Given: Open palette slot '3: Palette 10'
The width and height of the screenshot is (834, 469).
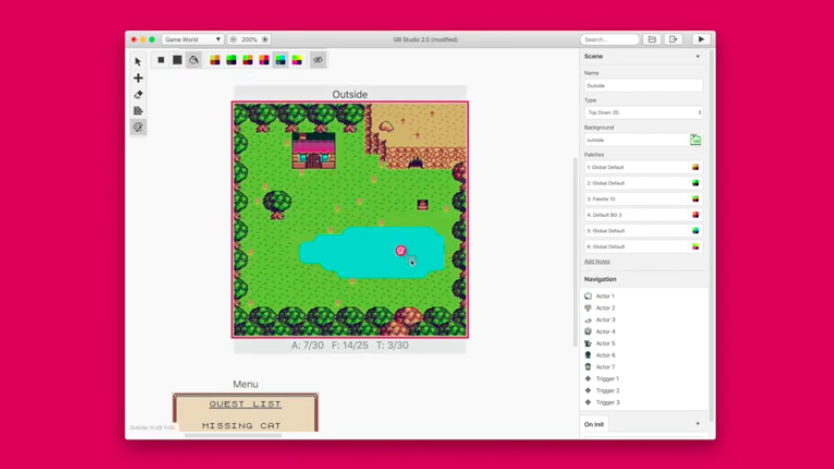Looking at the screenshot, I should click(x=643, y=199).
